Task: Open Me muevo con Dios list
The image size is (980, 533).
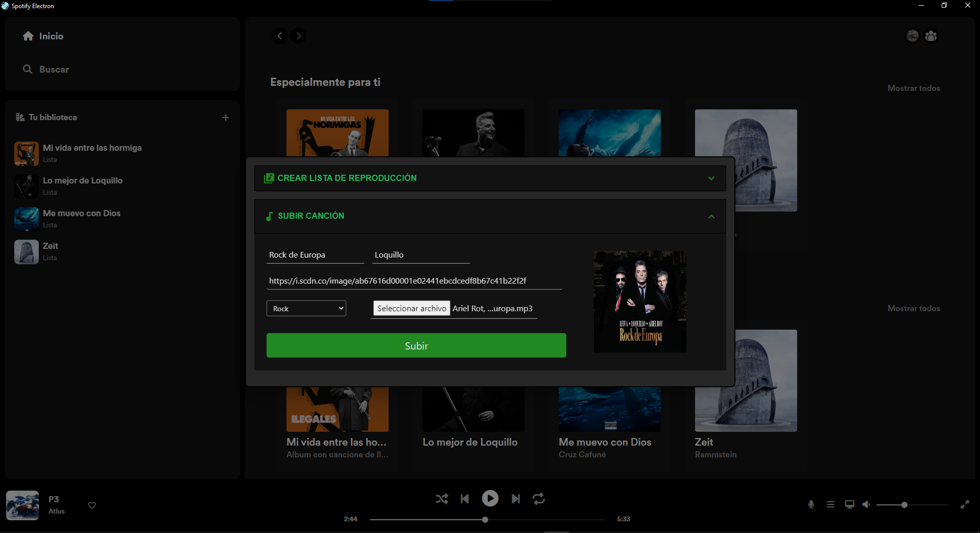Action: [x=123, y=219]
